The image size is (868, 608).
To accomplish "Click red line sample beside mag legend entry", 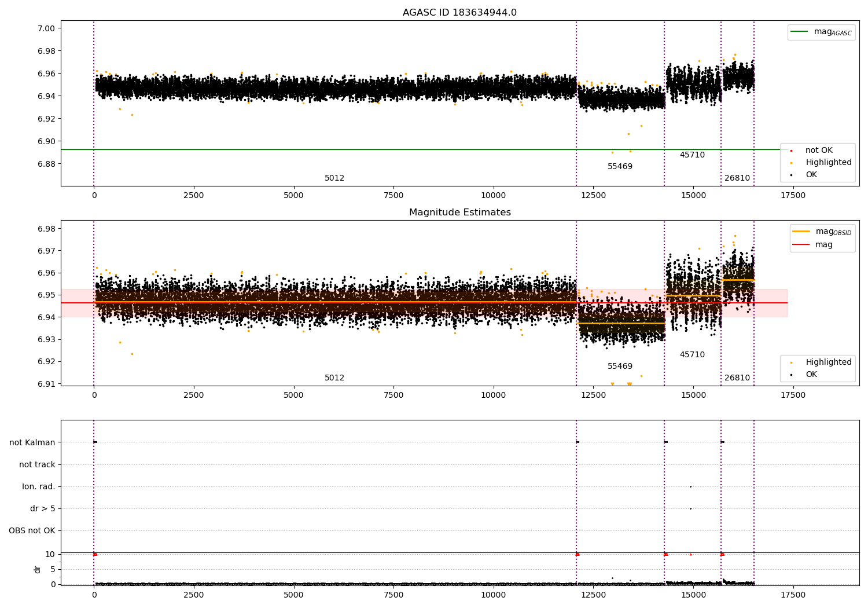I will [801, 245].
